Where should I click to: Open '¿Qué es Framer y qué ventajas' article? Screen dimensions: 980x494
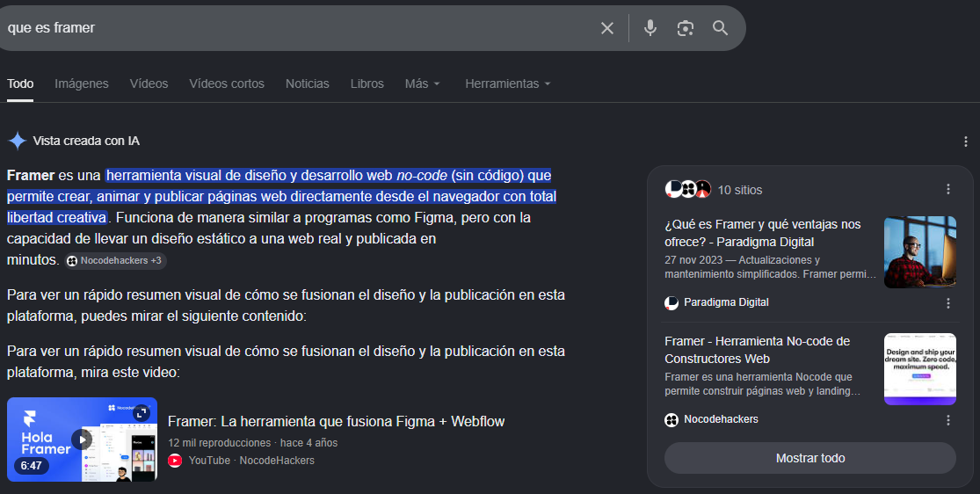763,233
